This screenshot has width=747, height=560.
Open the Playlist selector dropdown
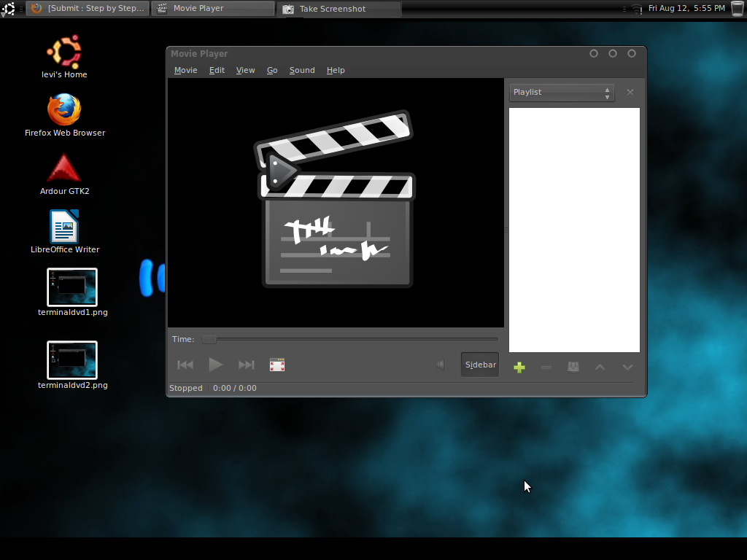[x=562, y=92]
